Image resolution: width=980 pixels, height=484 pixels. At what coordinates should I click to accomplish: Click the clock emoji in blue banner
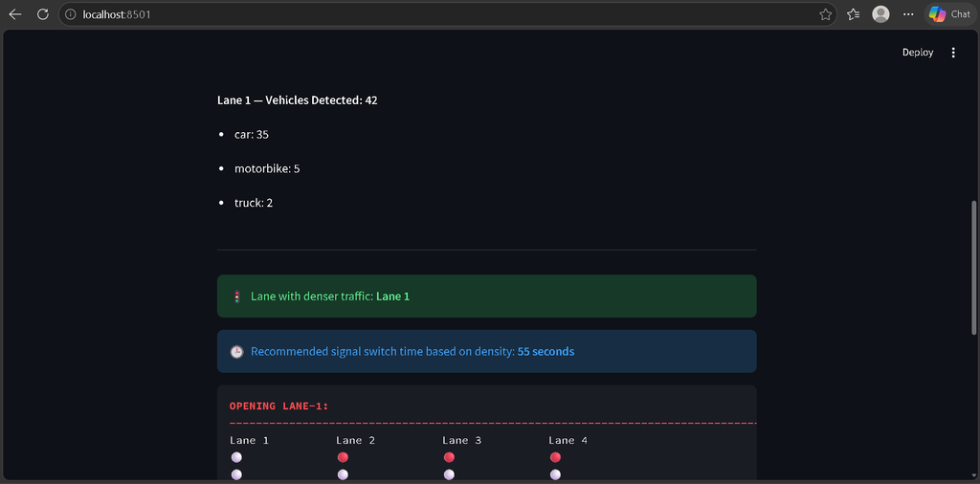[x=236, y=352]
